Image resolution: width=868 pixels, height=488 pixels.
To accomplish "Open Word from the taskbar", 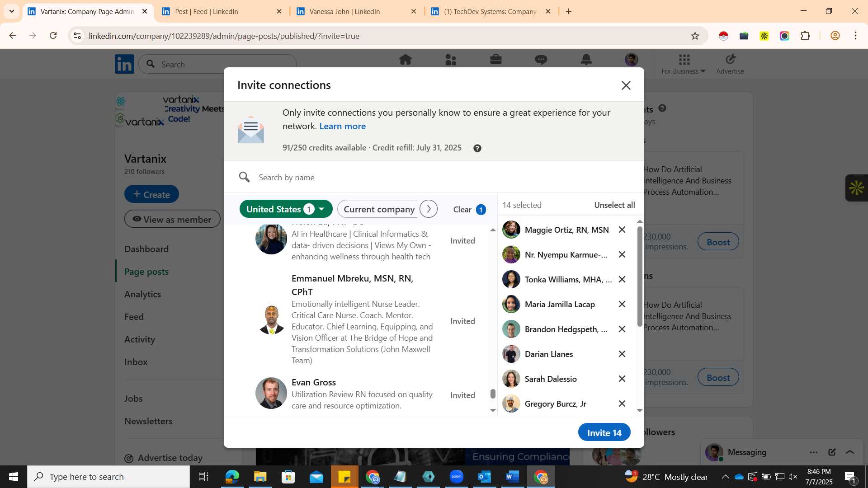I will point(512,477).
